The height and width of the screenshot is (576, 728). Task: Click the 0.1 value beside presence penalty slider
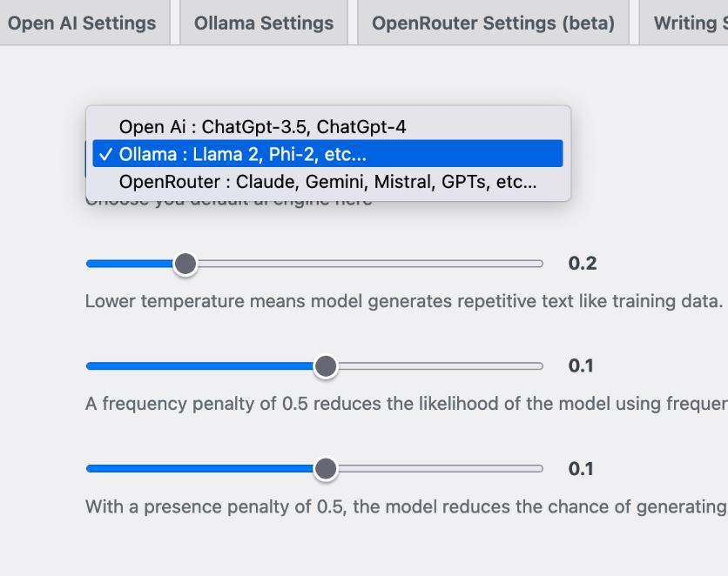[581, 469]
